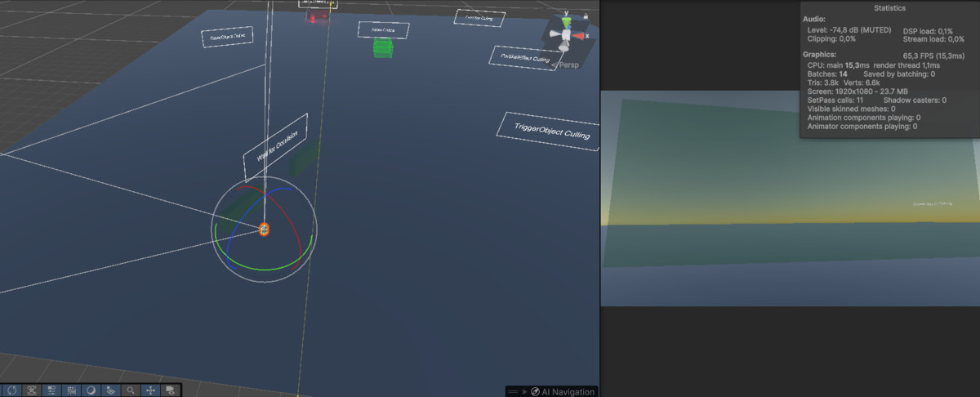The image size is (980, 397).
Task: Click the green Y axis cone on scene gizmo
Action: (x=567, y=24)
